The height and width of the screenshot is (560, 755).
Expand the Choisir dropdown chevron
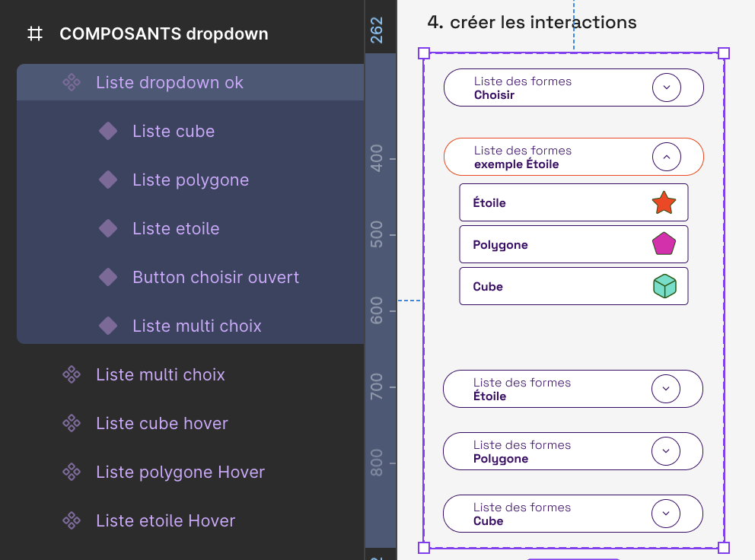point(667,87)
